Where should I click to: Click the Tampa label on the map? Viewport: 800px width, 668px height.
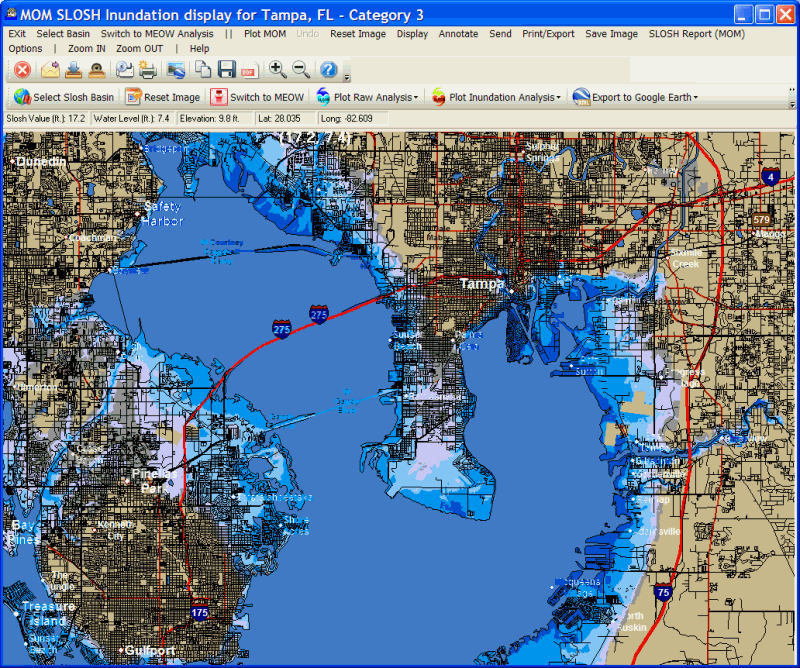point(481,284)
